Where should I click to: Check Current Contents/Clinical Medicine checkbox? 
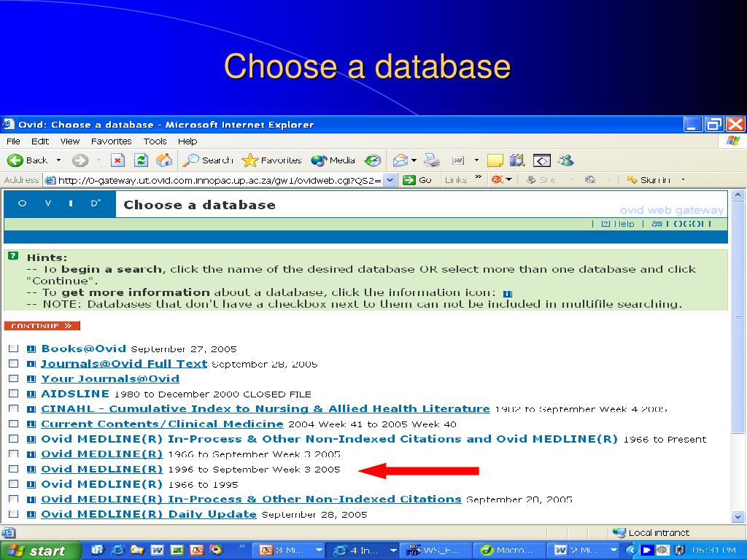(13, 424)
